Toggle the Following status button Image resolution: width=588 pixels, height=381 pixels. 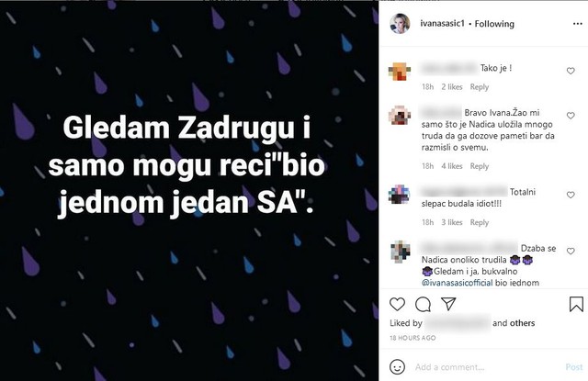coord(494,24)
